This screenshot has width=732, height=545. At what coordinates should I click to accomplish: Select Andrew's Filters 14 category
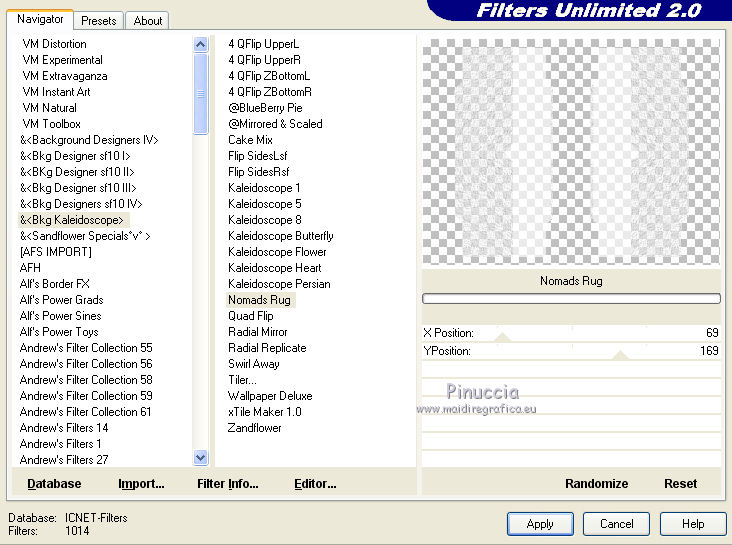[x=64, y=427]
